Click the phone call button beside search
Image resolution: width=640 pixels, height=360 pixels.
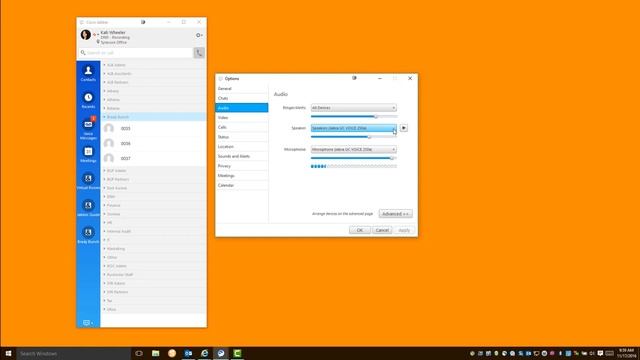pos(199,53)
